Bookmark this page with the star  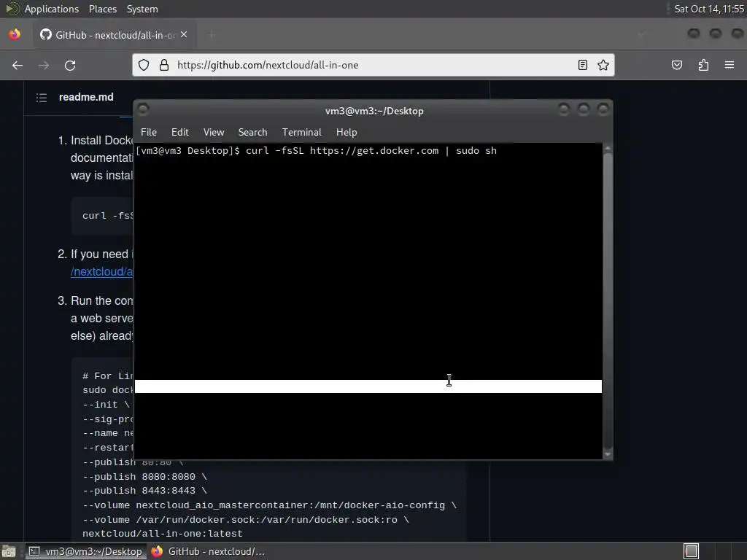click(603, 65)
